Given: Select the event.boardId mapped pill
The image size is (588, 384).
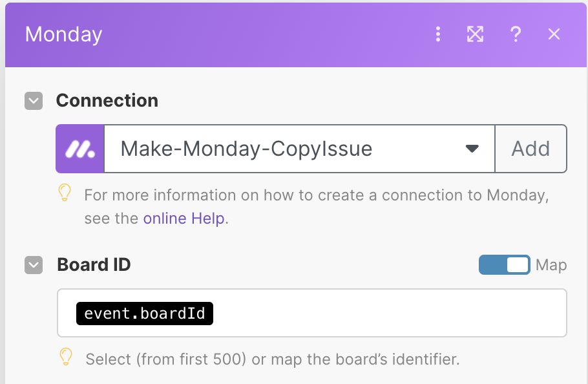Looking at the screenshot, I should [145, 314].
